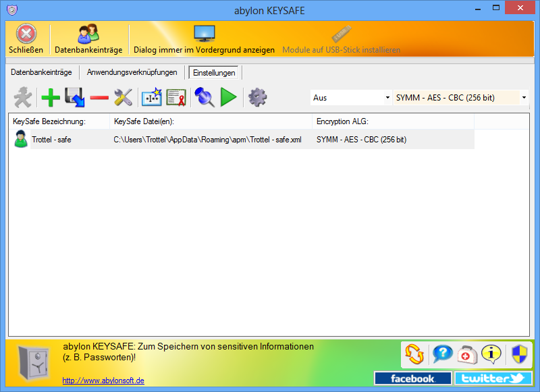The image size is (540, 392).
Task: Open the yellow info bubble icon
Action: (491, 354)
